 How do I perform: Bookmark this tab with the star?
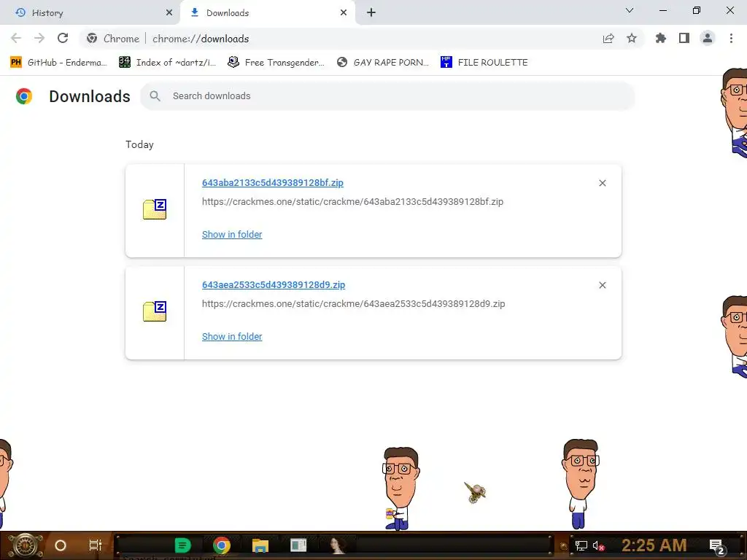coord(632,39)
